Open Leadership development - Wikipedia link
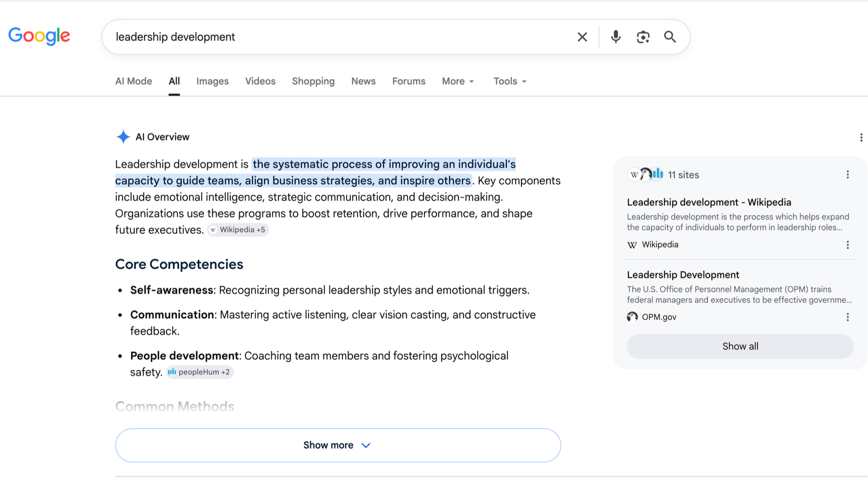This screenshot has height=488, width=868. pos(709,202)
